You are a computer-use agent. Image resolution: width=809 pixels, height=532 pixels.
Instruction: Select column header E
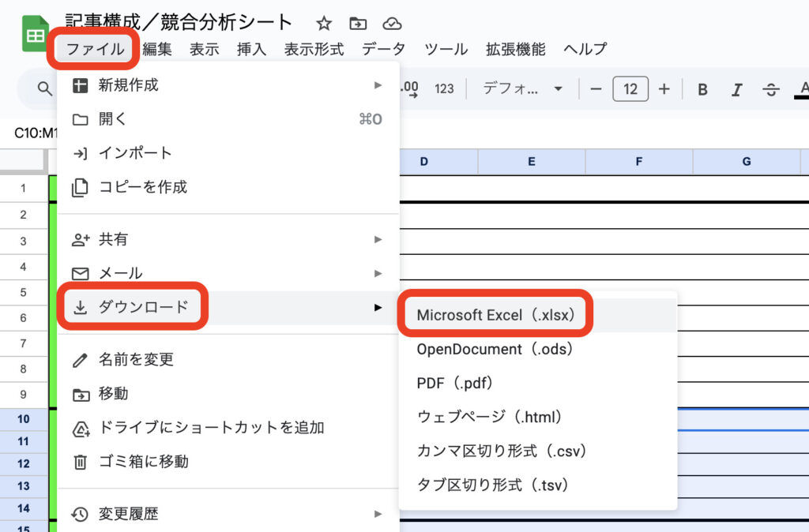point(532,162)
